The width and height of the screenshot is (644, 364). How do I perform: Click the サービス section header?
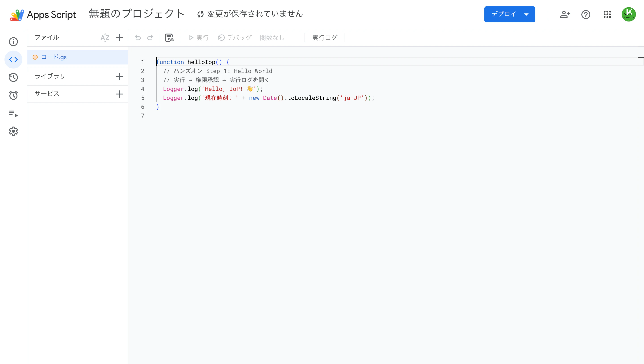click(x=47, y=94)
